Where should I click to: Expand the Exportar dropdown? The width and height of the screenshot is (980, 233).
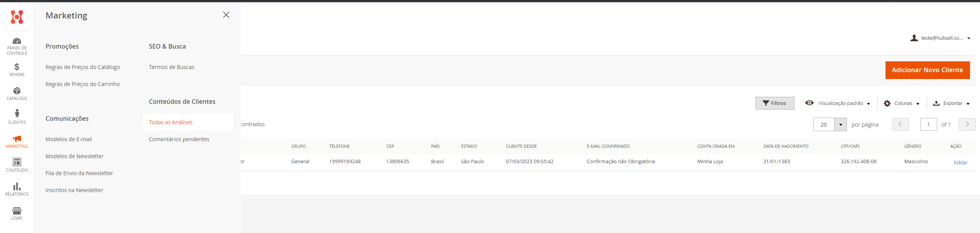pos(951,103)
